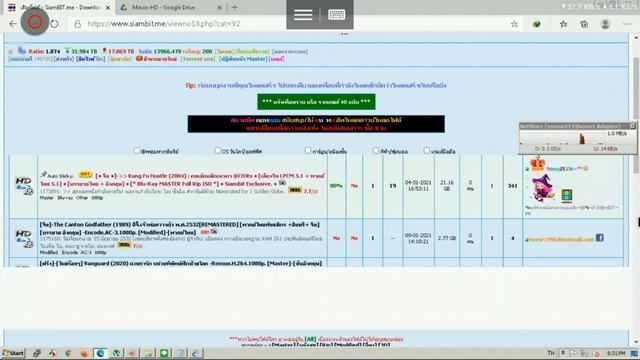The width and height of the screenshot is (640, 360).
Task: Tick the first filter checkbox above the list
Action: point(137,151)
